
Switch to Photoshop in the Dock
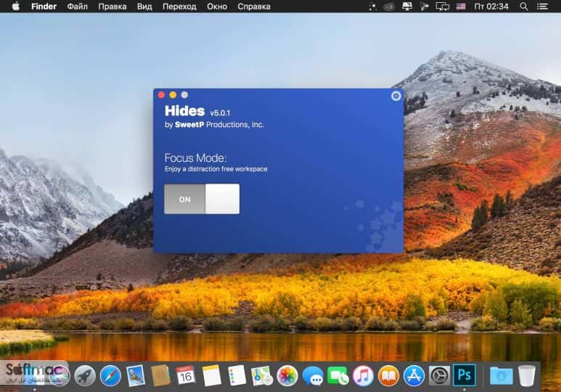pyautogui.click(x=464, y=375)
